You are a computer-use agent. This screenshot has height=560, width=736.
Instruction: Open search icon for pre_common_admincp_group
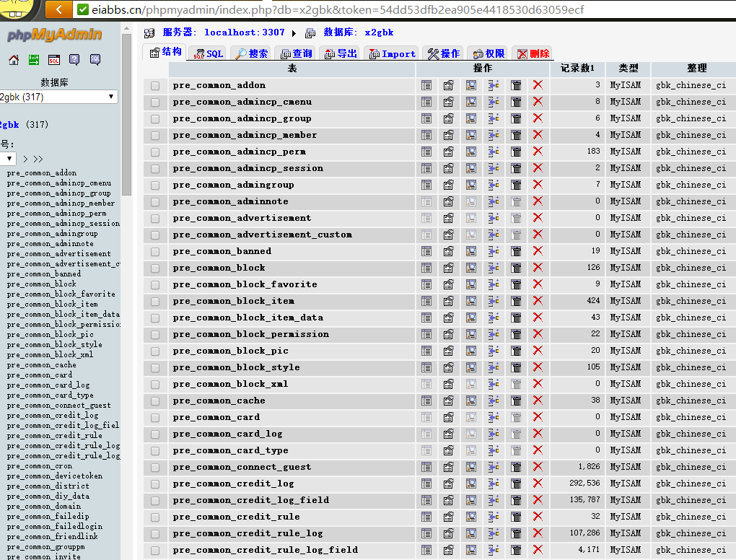click(x=470, y=118)
